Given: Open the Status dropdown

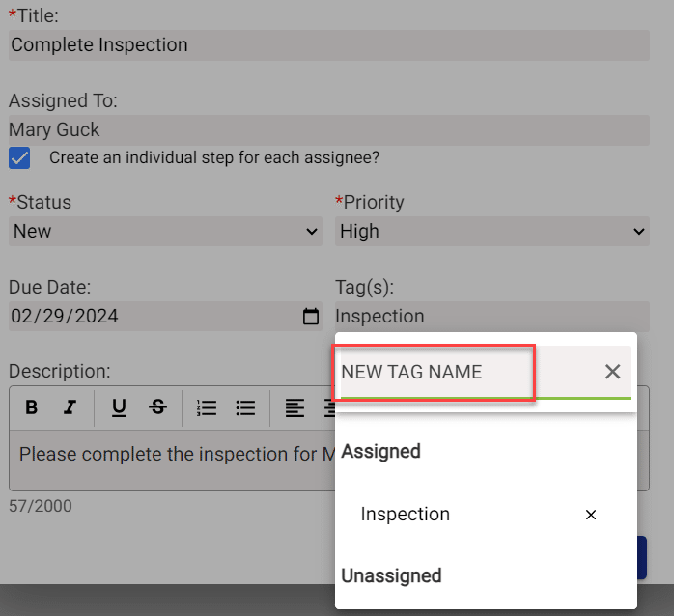Looking at the screenshot, I should point(165,232).
